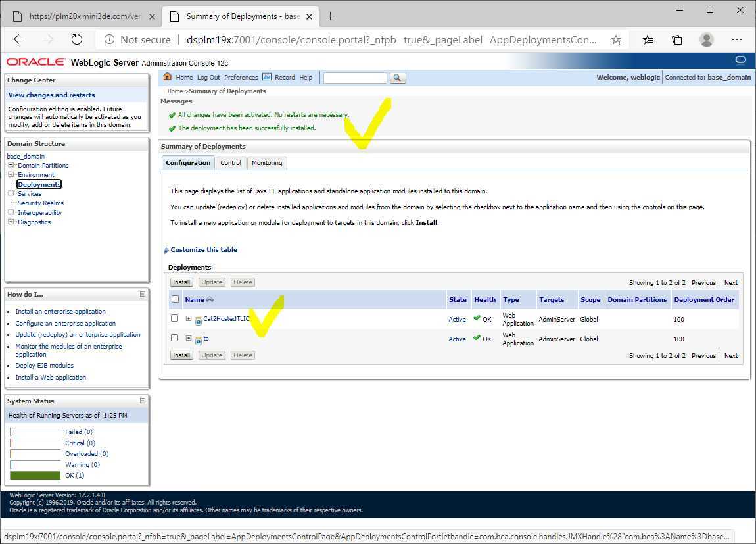Click the Home house icon in toolbar
The width and height of the screenshot is (756, 544).
(x=168, y=77)
